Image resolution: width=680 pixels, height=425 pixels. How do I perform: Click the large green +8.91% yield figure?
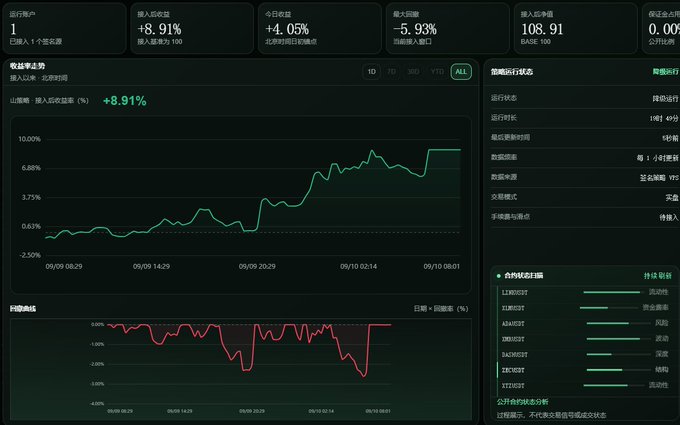pos(124,101)
